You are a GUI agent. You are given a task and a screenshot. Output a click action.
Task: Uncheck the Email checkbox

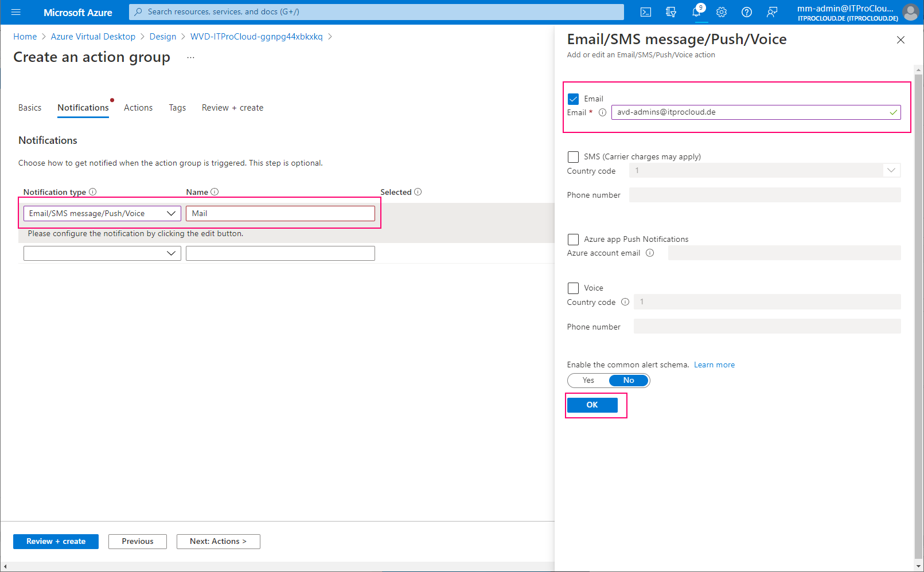(x=573, y=99)
